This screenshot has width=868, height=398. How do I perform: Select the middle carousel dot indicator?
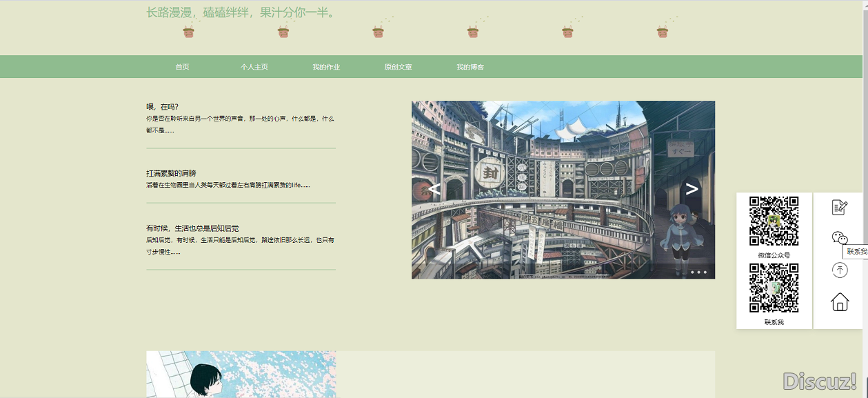click(698, 272)
